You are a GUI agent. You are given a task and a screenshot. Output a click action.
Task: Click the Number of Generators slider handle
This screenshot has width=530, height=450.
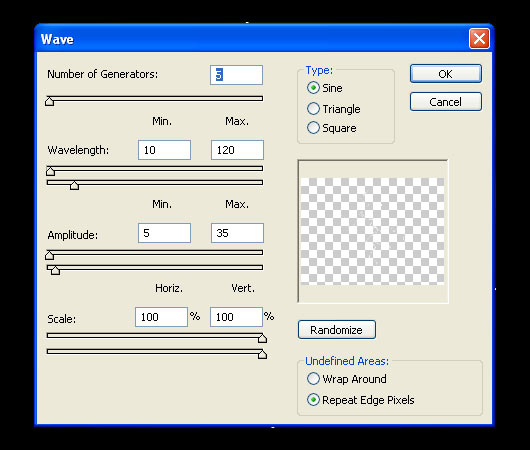(x=50, y=101)
